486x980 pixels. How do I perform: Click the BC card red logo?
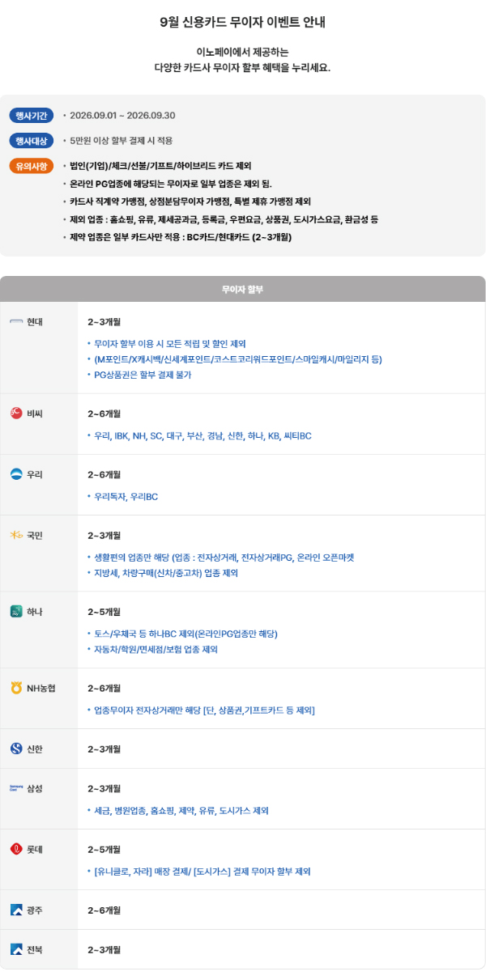16,413
